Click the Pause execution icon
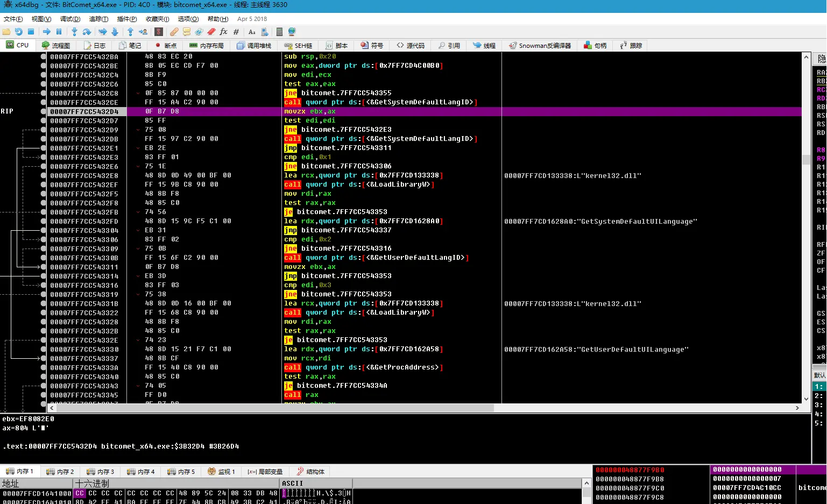Image resolution: width=827 pixels, height=504 pixels. pos(59,32)
